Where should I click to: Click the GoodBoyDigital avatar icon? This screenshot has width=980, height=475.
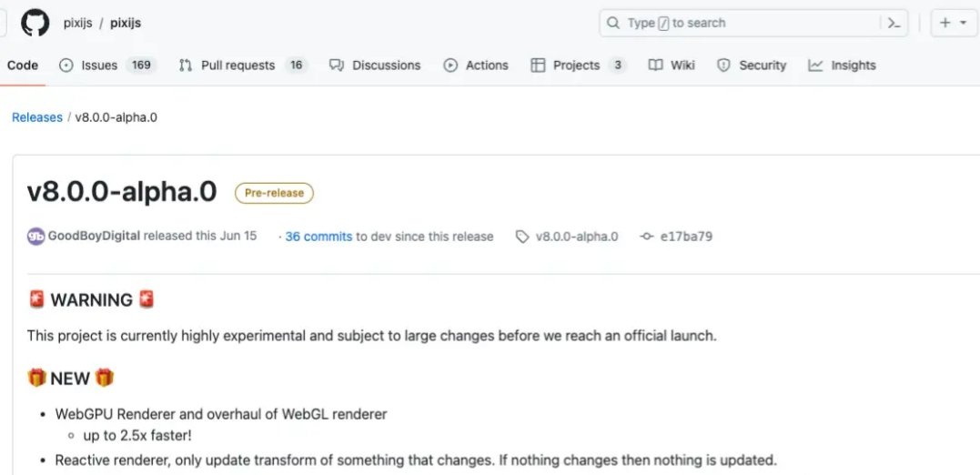(35, 237)
